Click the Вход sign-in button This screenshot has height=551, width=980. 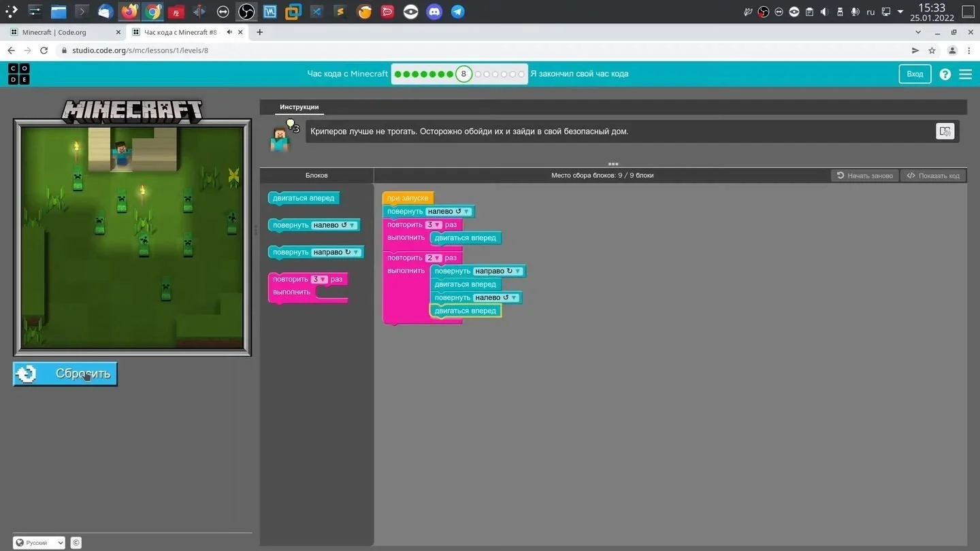pos(915,74)
